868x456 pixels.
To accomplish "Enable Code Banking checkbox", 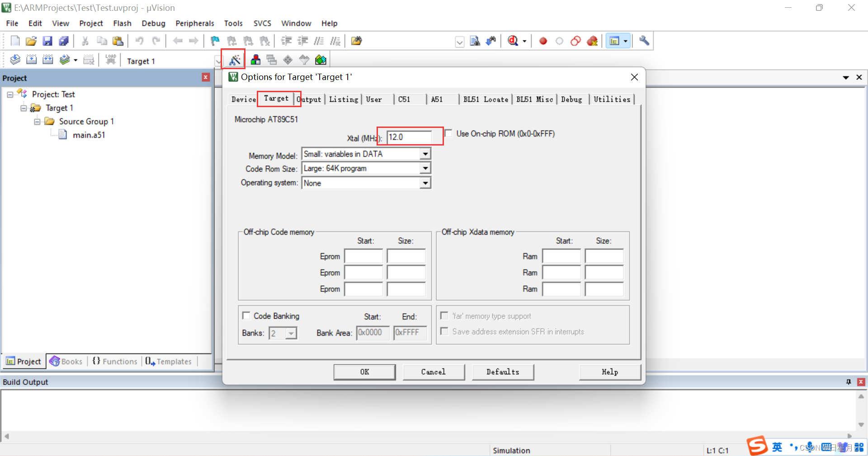I will [246, 315].
